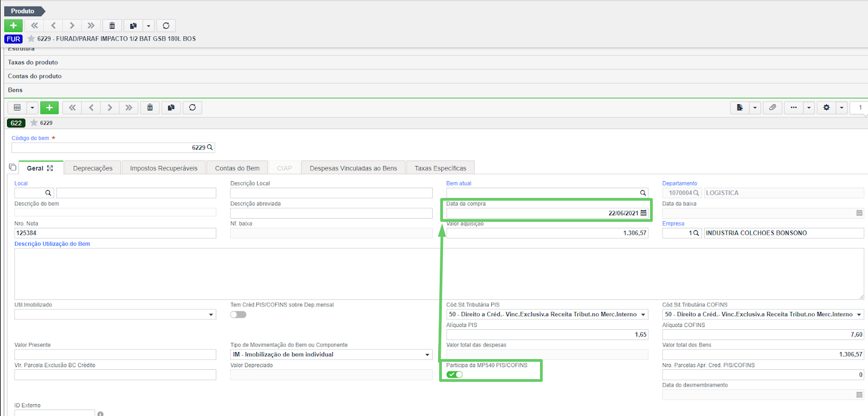Switch to Contas do Bem tab
Viewport: 868px width, 416px height.
pos(237,168)
